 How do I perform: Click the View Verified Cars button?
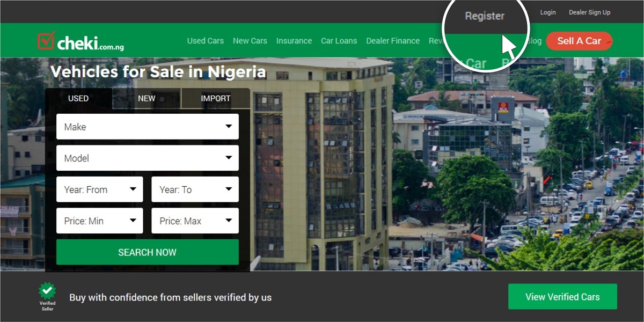coord(562,297)
